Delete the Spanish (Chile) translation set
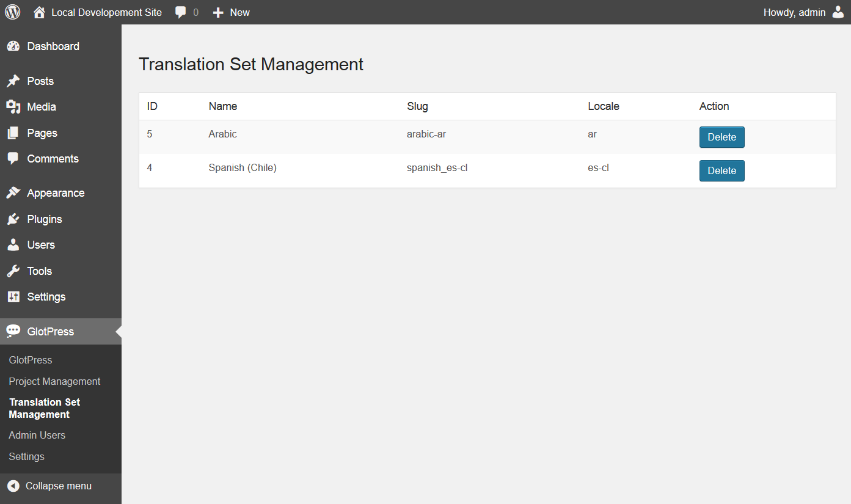Screen dimensions: 851x504 point(722,171)
